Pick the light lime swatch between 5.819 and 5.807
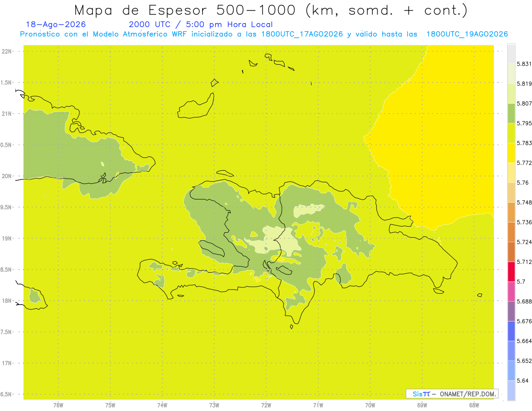Viewport: 532px width, 411px height. [x=511, y=93]
